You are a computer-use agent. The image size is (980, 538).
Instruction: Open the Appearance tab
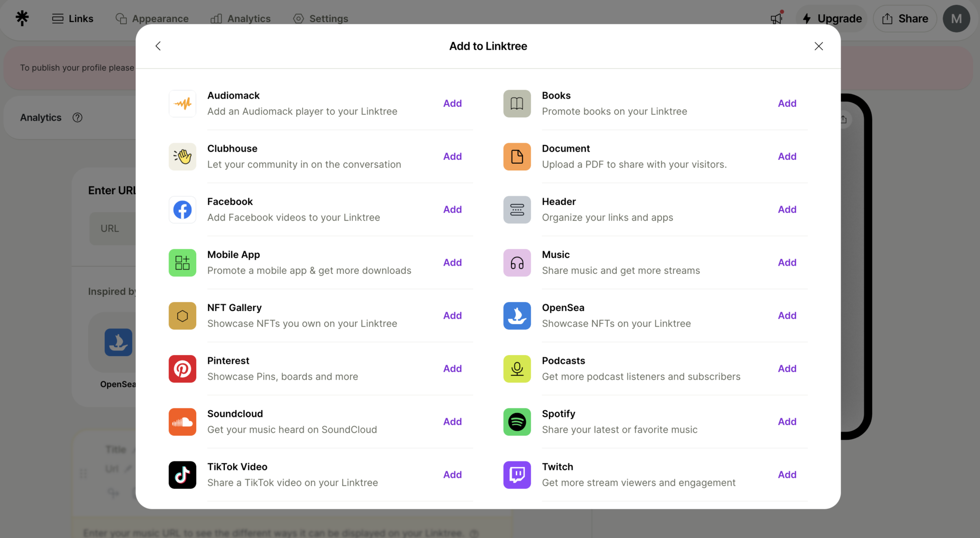(152, 19)
